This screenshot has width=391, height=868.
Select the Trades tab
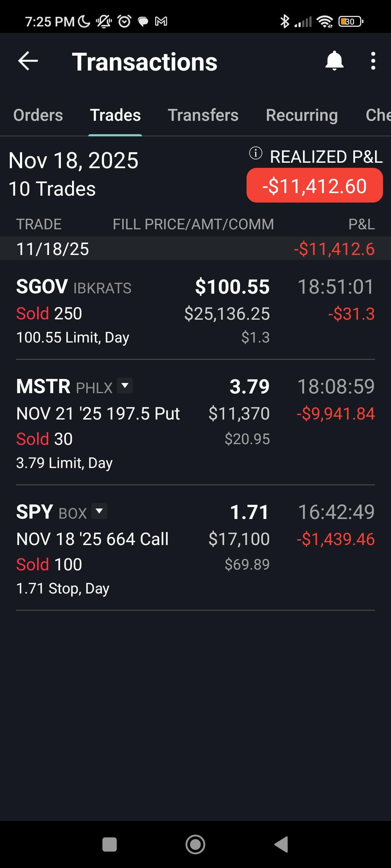(x=115, y=115)
